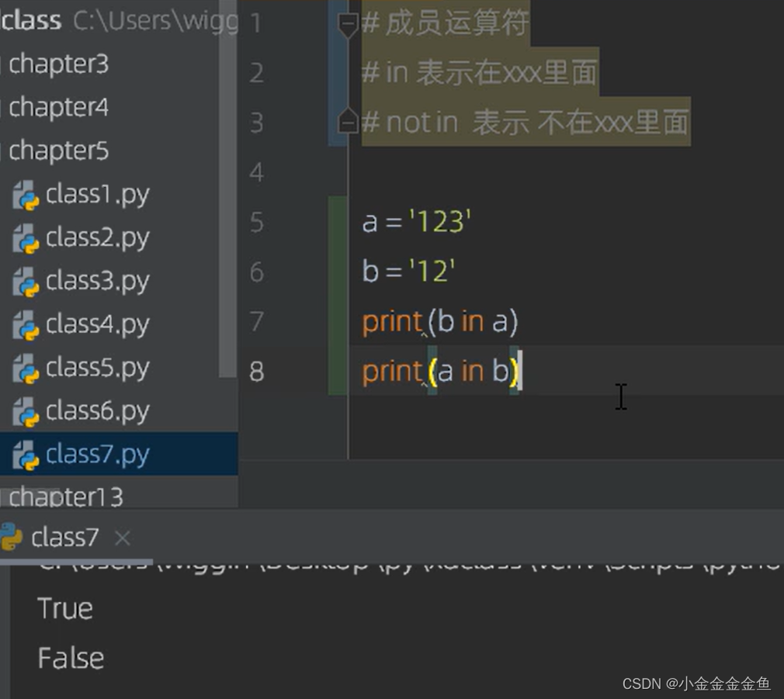Screen dimensions: 784x699
Task: Place cursor in line b = '12'
Action: (408, 272)
